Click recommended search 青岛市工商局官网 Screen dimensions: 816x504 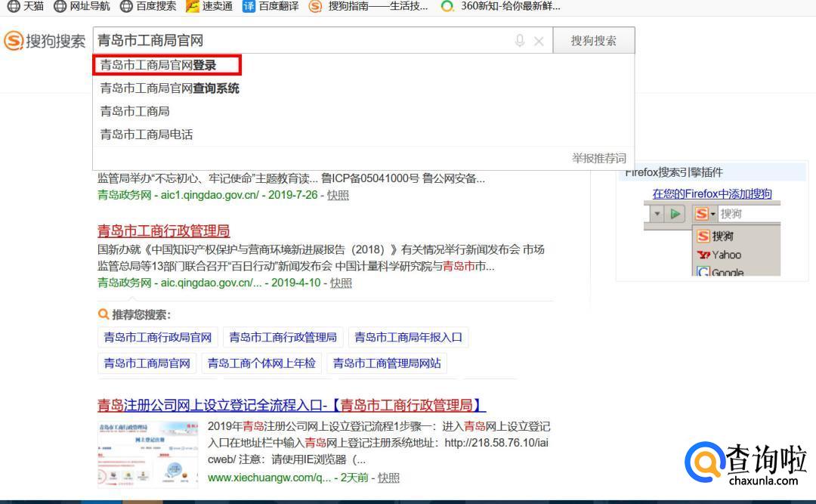tap(147, 363)
